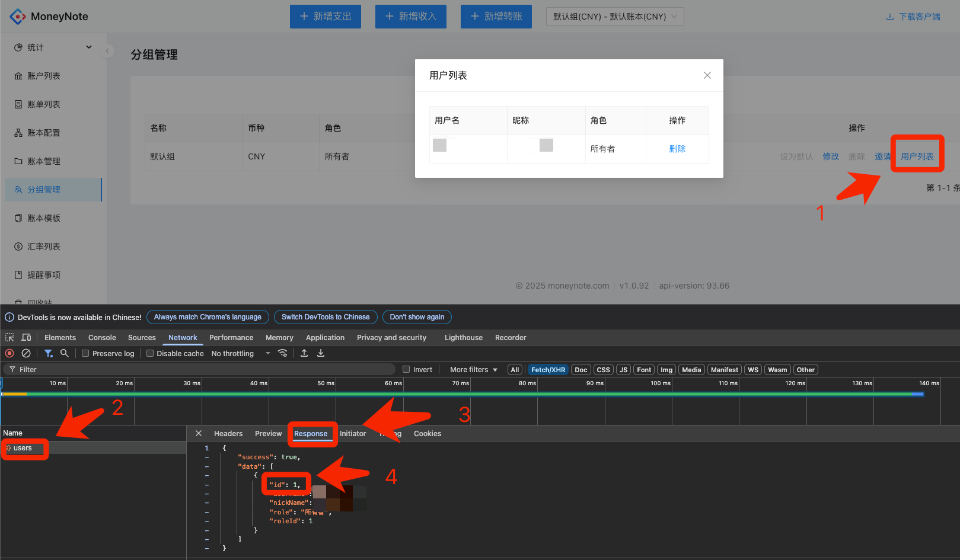Click the DevTools inspect element icon

[9, 337]
